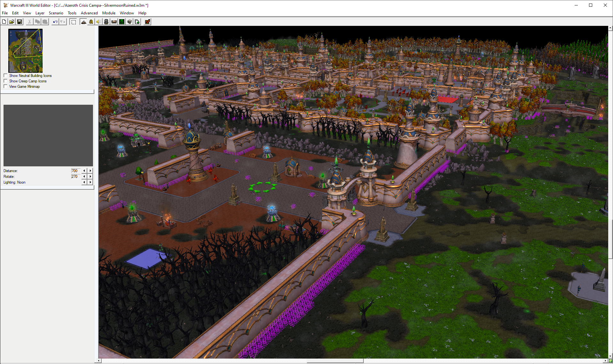Viewport: 613px width, 364px height.
Task: Click the horizontal scrollbar thumb under viewport
Action: [335, 361]
